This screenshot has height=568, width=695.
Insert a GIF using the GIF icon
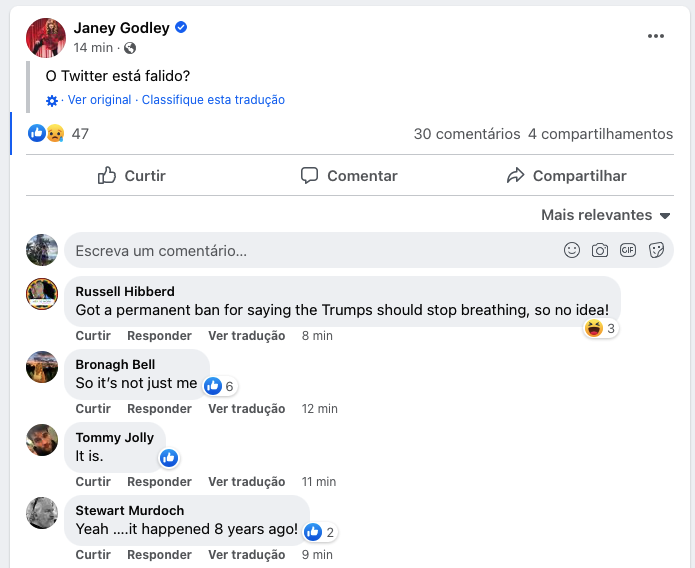pyautogui.click(x=628, y=250)
